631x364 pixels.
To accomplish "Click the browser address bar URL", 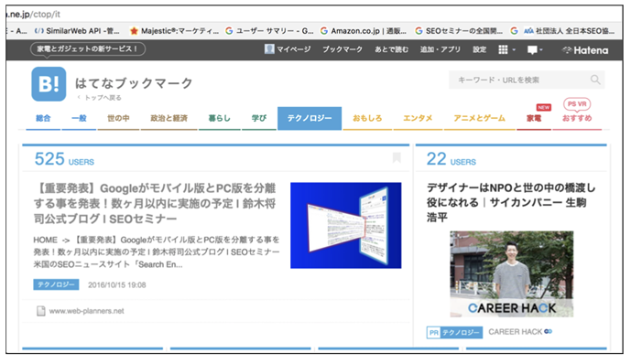I will tap(34, 15).
